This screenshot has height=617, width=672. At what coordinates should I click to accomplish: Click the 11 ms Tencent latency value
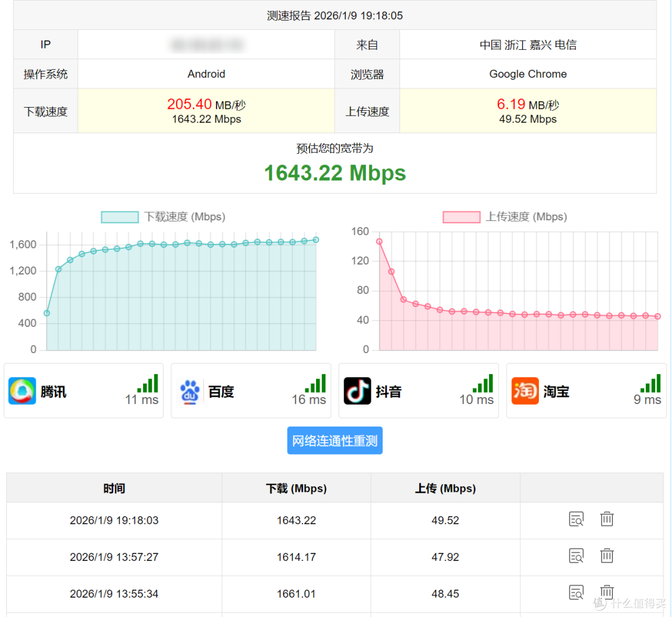coord(142,400)
